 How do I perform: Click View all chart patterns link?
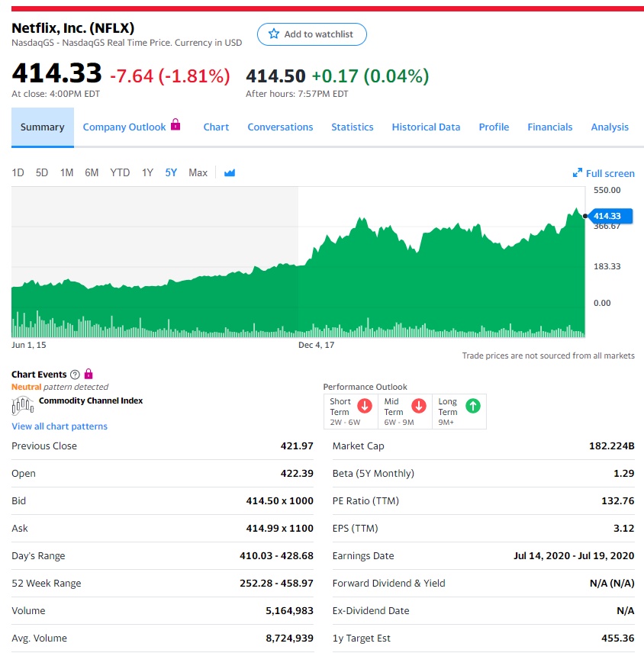pos(60,426)
